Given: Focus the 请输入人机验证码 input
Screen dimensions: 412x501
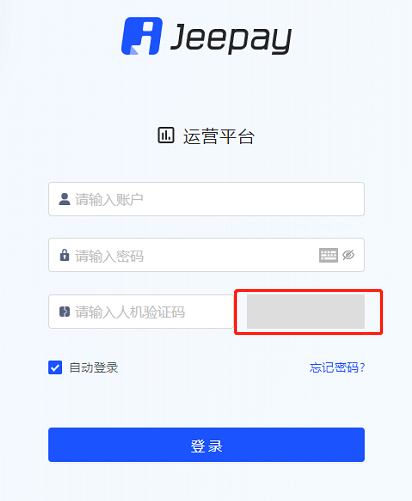Looking at the screenshot, I should tap(141, 312).
